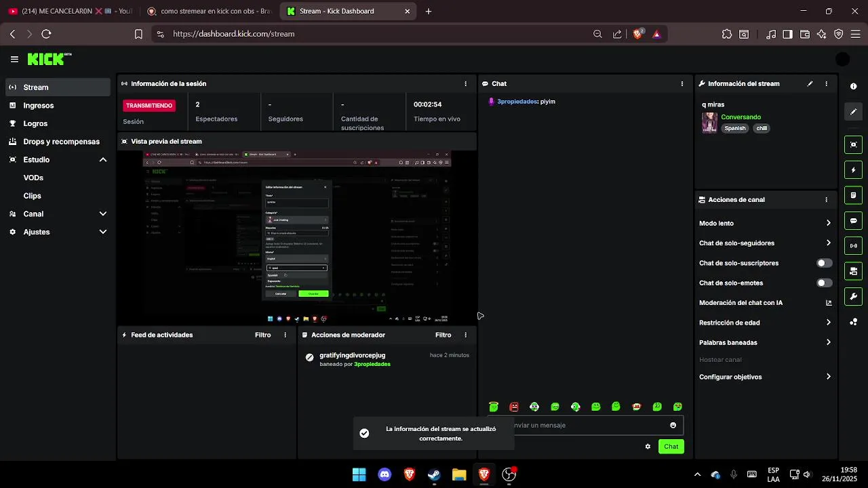The height and width of the screenshot is (488, 868).
Task: Click the Spanish tag
Action: tap(735, 128)
